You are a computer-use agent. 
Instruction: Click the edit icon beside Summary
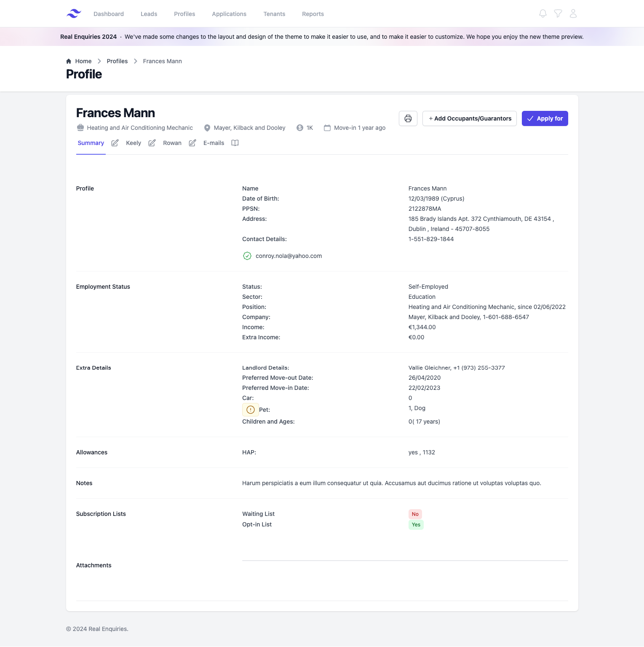115,143
